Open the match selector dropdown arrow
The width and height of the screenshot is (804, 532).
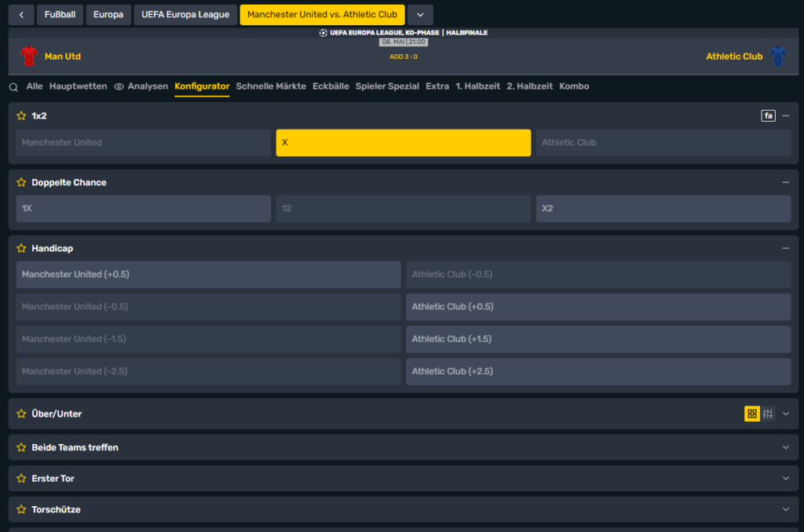click(421, 15)
